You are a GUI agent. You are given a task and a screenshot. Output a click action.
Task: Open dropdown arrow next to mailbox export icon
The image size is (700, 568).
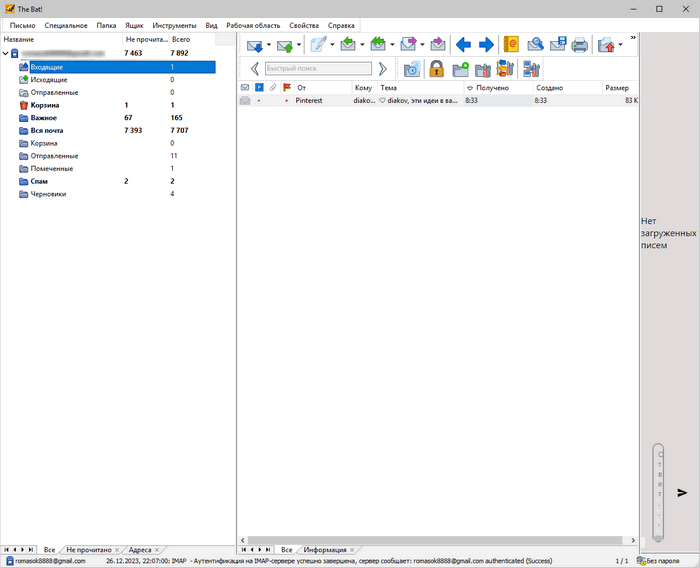(x=620, y=45)
